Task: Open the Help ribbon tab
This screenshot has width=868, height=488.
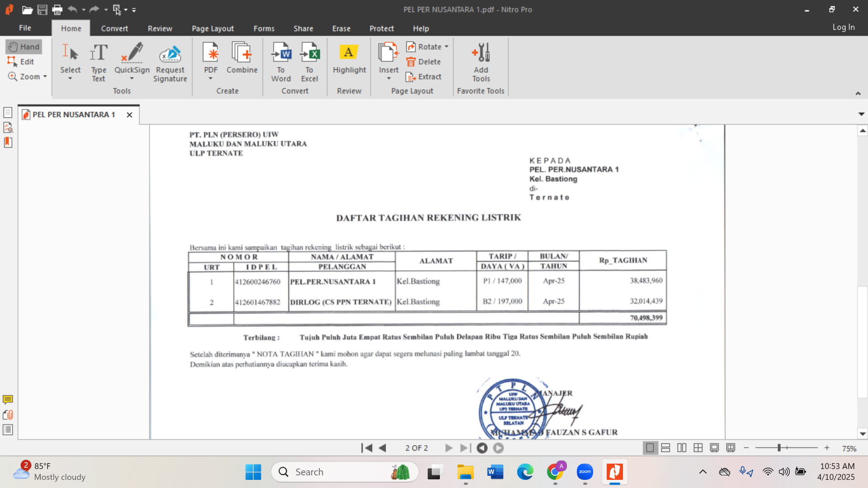Action: (x=421, y=28)
